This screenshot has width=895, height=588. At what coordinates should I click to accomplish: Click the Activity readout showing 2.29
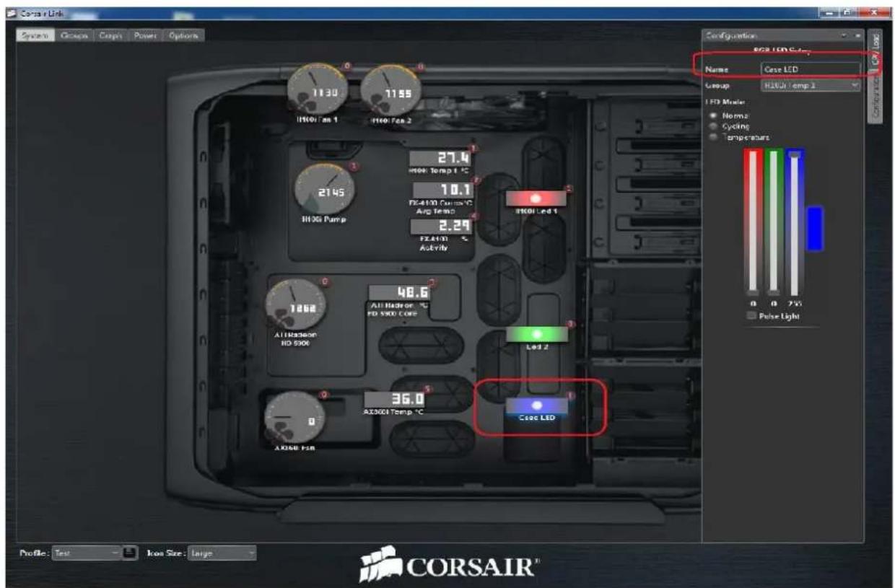442,228
